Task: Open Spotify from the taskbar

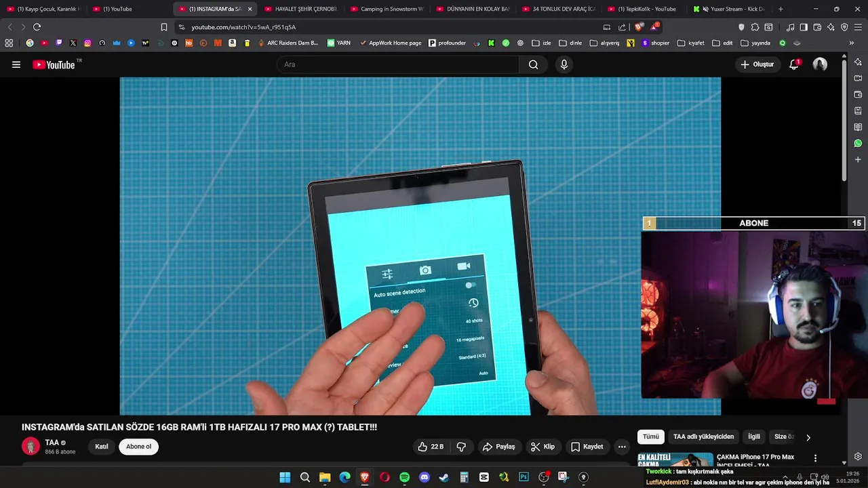Action: 404,477
